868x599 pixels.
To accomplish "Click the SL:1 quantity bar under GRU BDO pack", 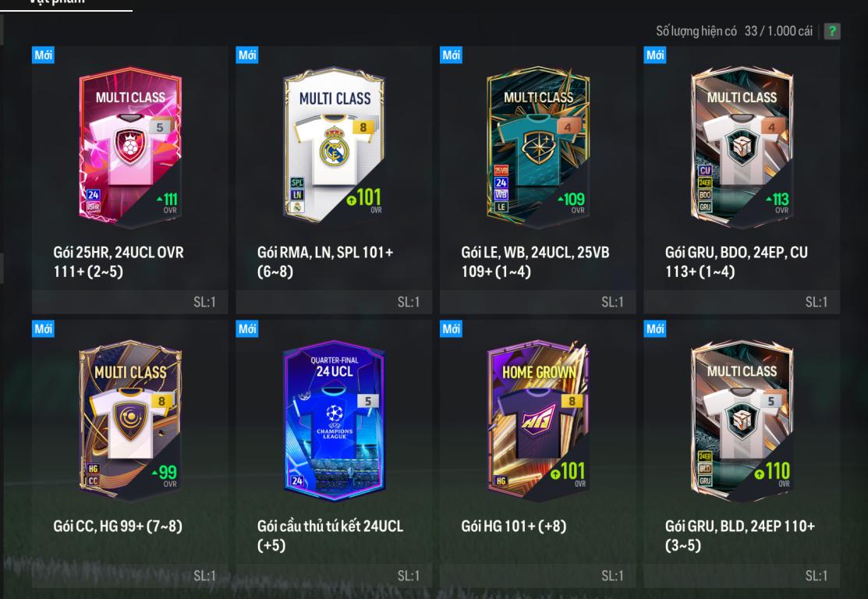I will click(x=741, y=302).
